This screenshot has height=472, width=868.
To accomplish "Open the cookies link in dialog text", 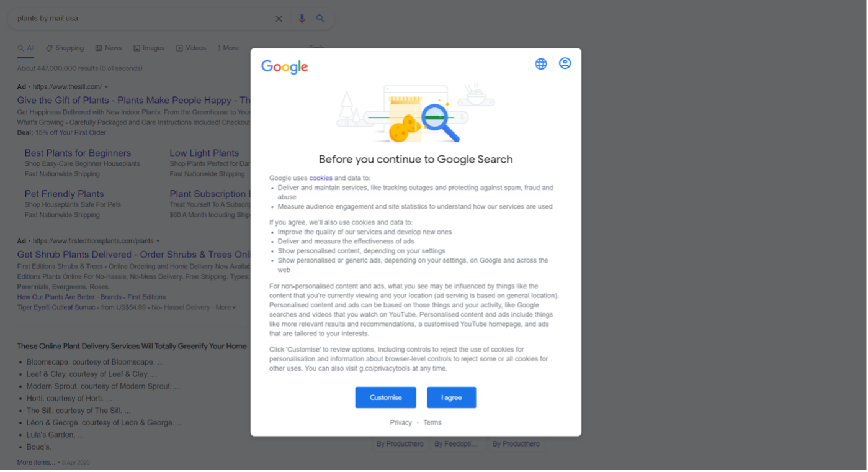I will point(321,178).
